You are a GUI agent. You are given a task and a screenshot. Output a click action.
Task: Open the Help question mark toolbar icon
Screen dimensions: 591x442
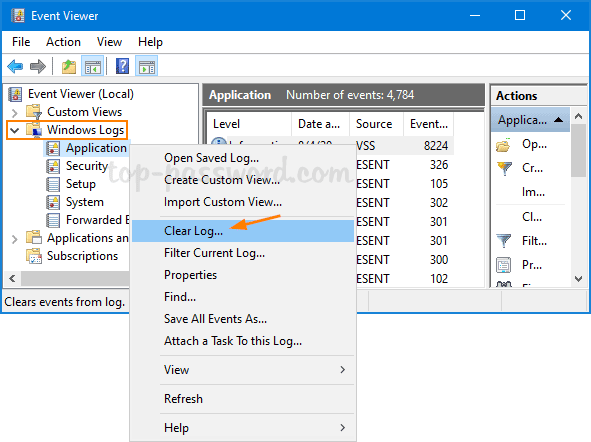(122, 66)
